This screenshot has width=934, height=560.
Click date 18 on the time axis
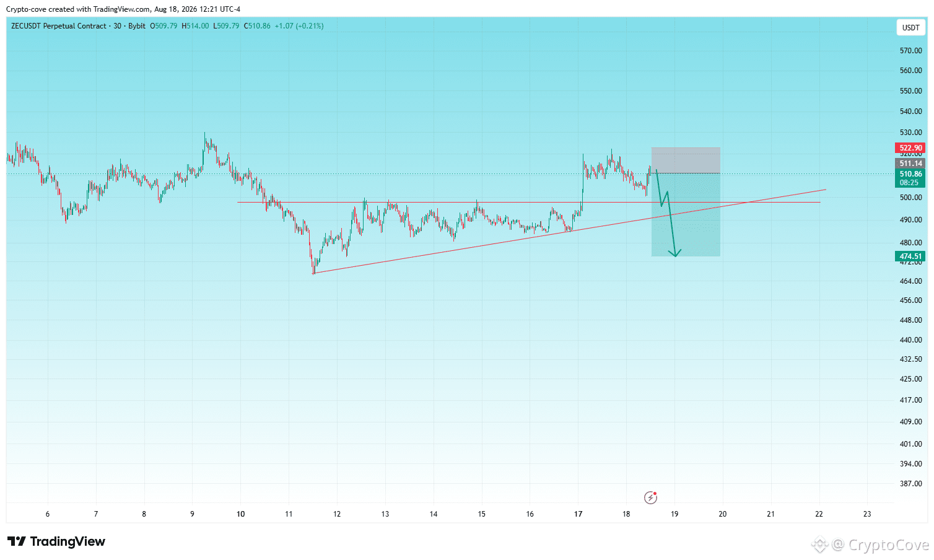point(626,514)
